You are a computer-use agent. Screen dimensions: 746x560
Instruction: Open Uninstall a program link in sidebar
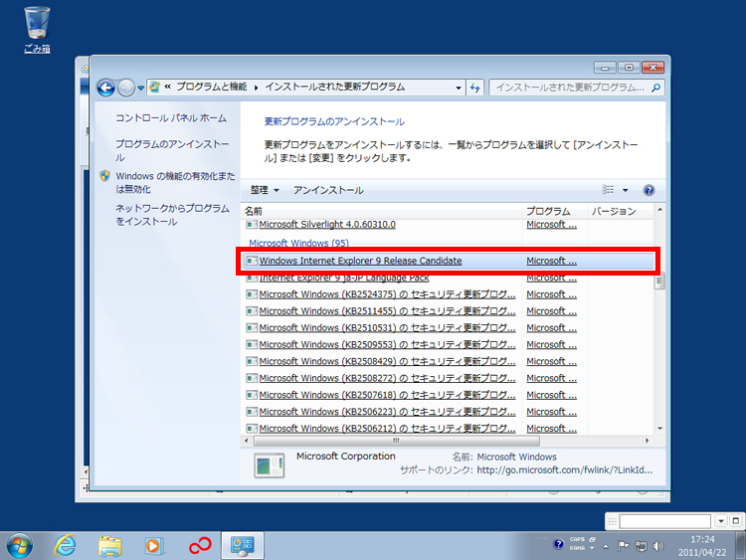pyautogui.click(x=172, y=150)
